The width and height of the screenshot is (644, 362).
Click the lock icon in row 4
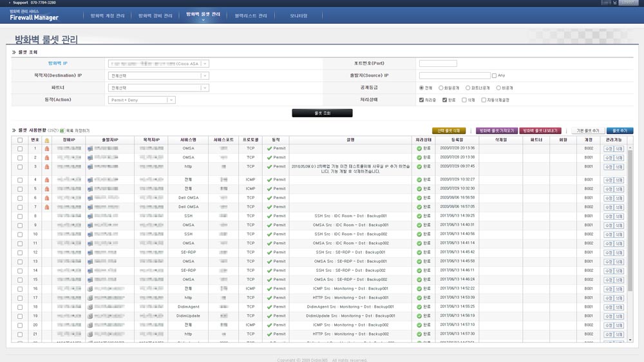[x=47, y=180]
